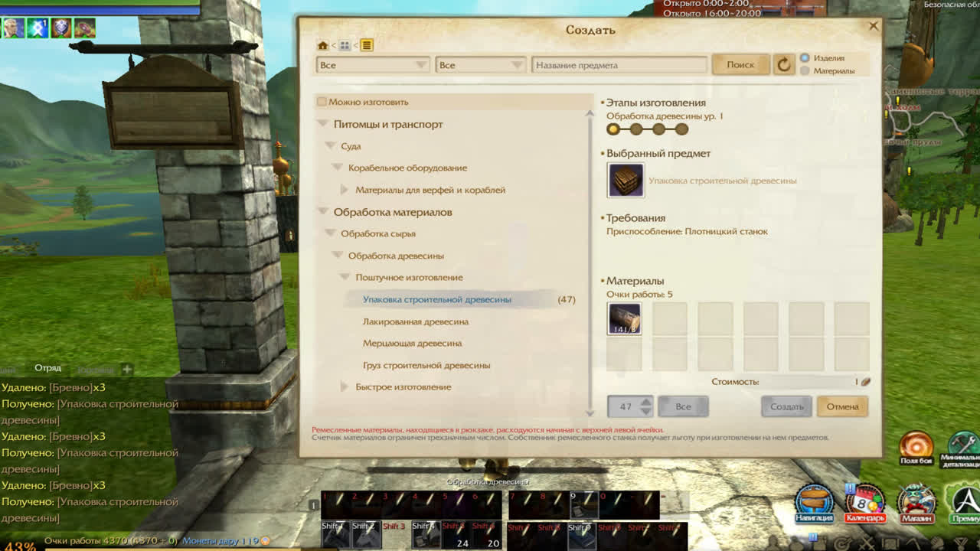Use the Shift 1 hotbar slot
Screen dimensions: 980x551
pyautogui.click(x=335, y=535)
